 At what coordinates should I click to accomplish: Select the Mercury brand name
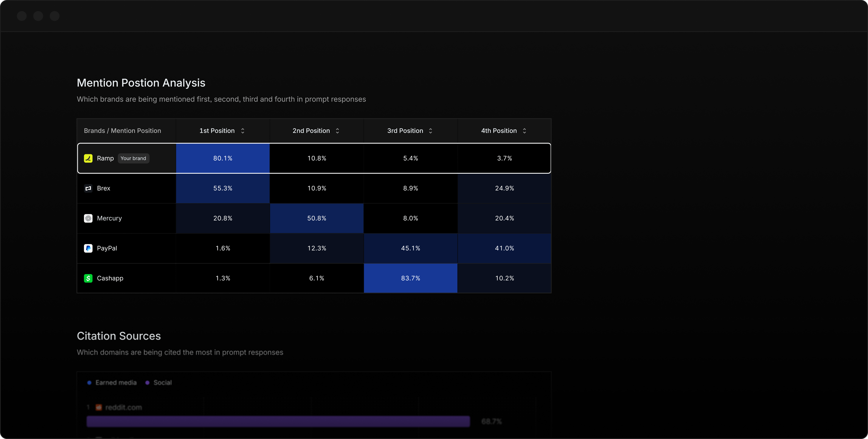click(x=109, y=218)
